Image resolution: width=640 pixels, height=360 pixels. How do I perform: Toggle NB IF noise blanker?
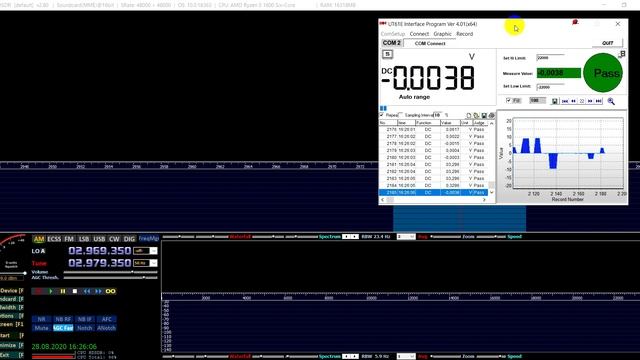coord(84,319)
